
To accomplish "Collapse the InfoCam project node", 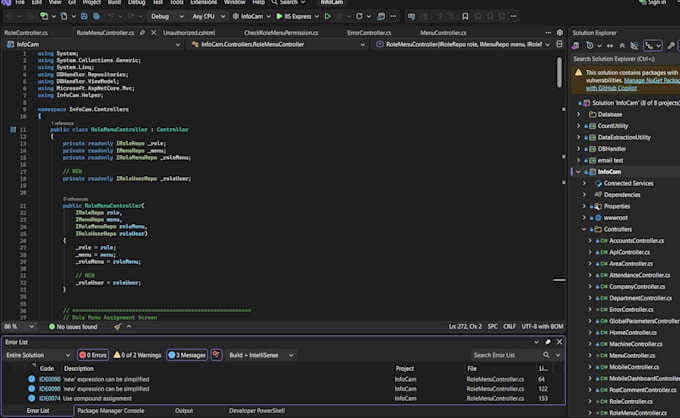I will click(579, 172).
